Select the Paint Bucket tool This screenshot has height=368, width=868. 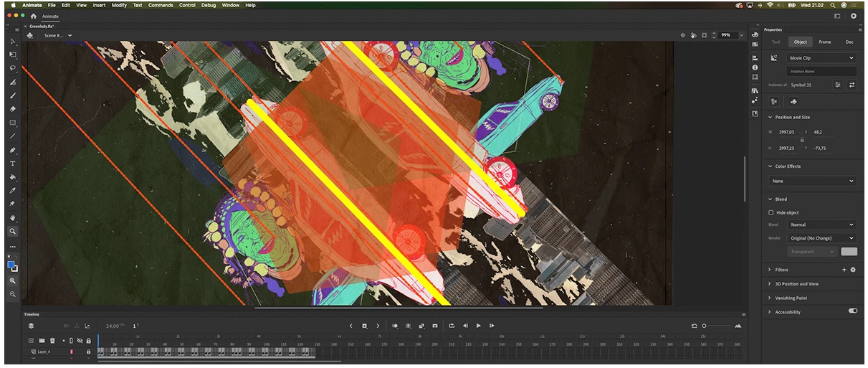click(x=13, y=177)
